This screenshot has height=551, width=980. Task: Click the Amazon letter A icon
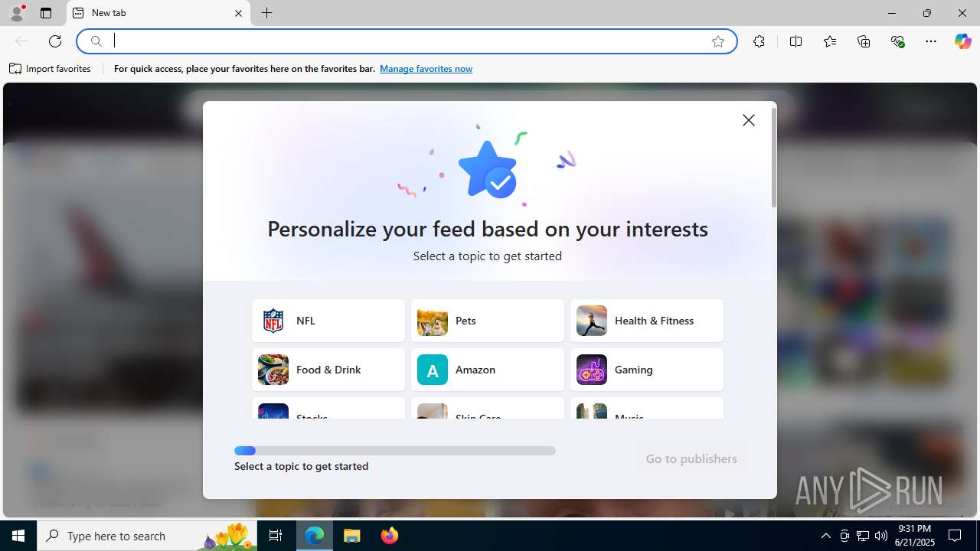coord(433,370)
